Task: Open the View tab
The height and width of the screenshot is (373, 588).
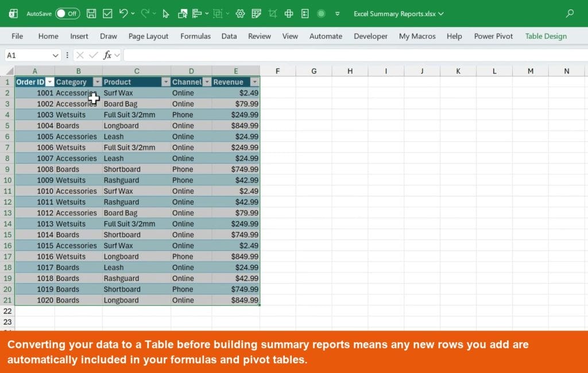Action: pos(290,36)
